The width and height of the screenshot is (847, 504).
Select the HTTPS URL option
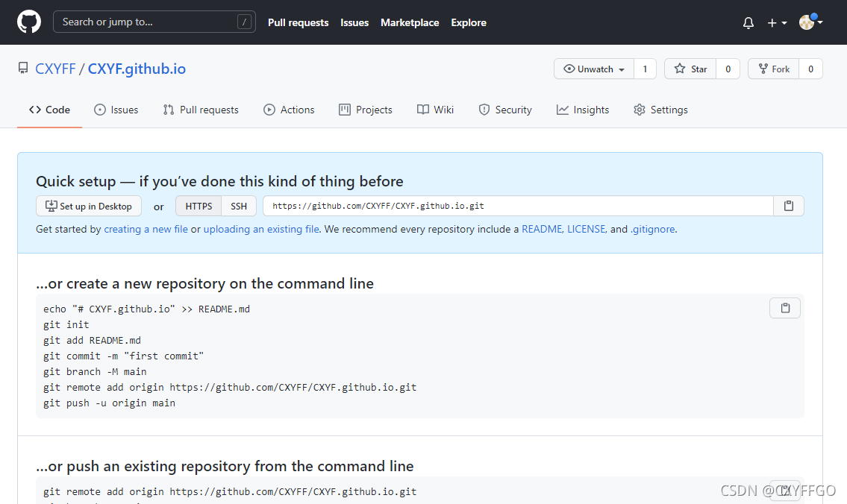click(x=199, y=206)
